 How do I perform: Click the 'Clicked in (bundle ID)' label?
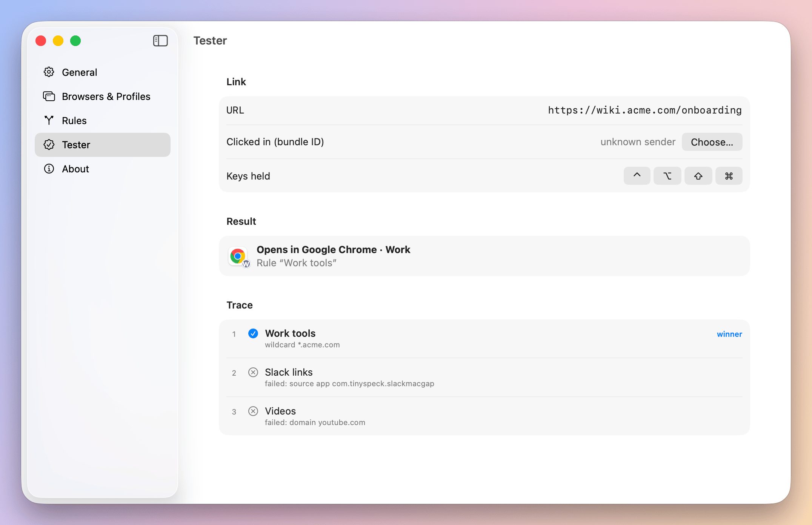[275, 142]
